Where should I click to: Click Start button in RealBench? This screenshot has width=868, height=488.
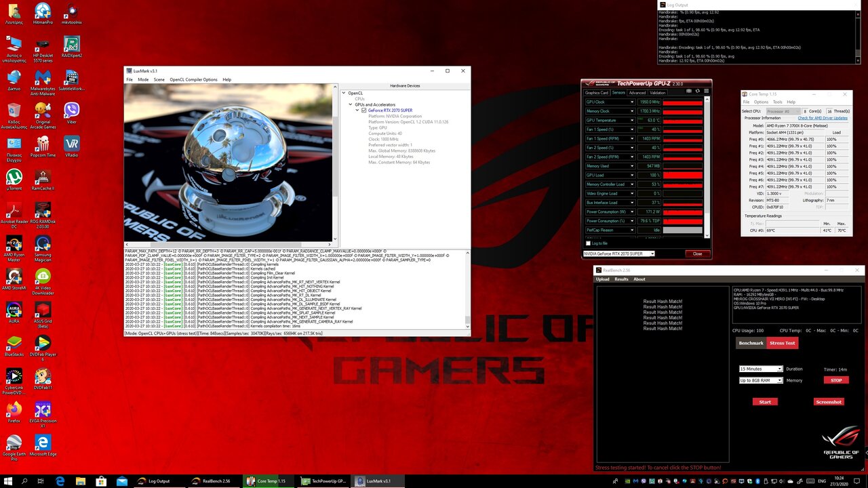coord(765,402)
